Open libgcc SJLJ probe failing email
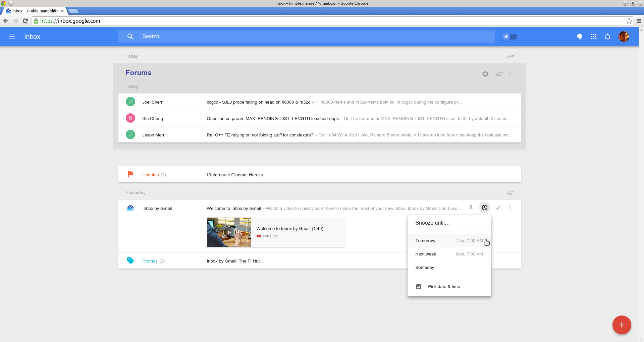This screenshot has height=342, width=644. (x=319, y=102)
